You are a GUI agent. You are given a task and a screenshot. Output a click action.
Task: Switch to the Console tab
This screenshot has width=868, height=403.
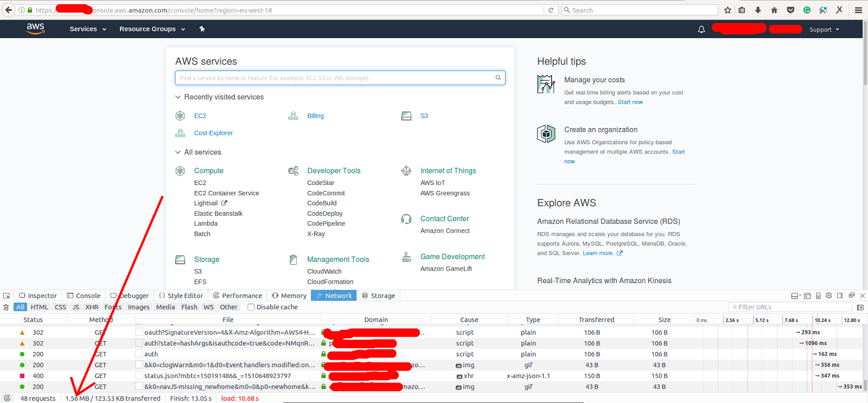click(84, 296)
